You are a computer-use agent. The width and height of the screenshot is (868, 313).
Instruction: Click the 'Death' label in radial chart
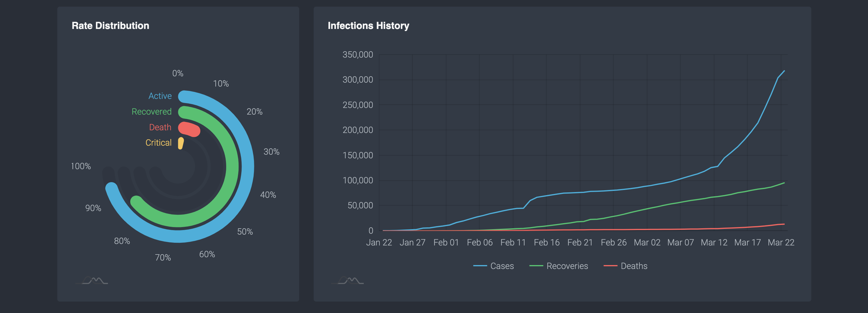point(160,127)
